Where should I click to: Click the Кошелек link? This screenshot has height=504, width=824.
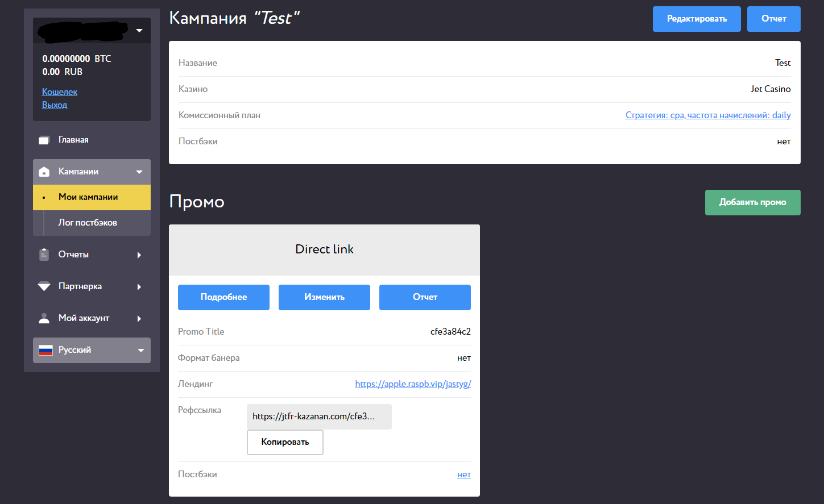point(60,92)
